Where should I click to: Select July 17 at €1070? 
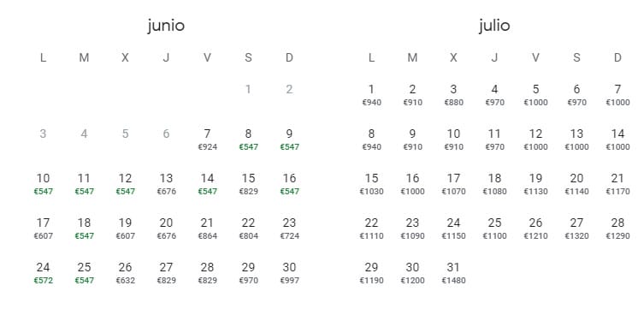[x=453, y=184]
